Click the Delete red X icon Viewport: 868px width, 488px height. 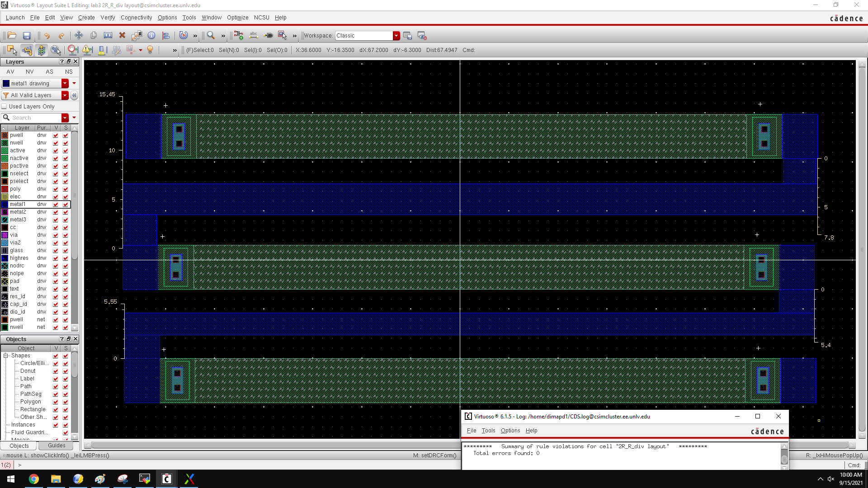tap(122, 36)
